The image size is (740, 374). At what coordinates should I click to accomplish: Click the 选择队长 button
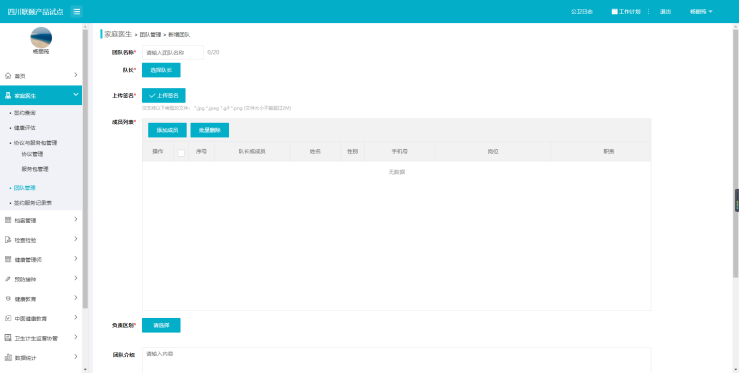pyautogui.click(x=161, y=70)
